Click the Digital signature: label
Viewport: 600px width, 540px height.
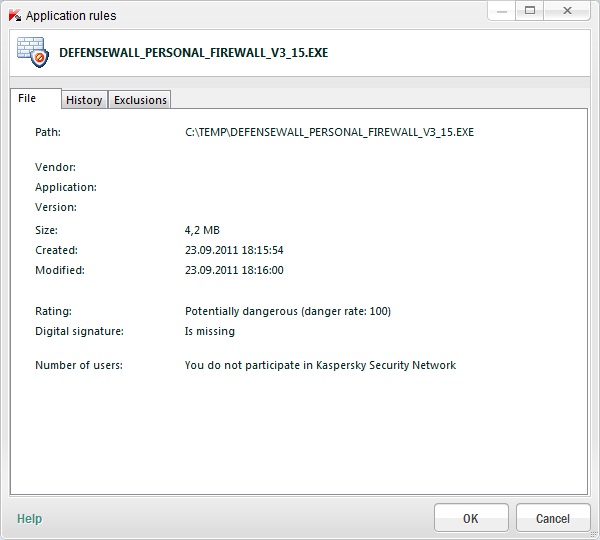click(x=80, y=331)
